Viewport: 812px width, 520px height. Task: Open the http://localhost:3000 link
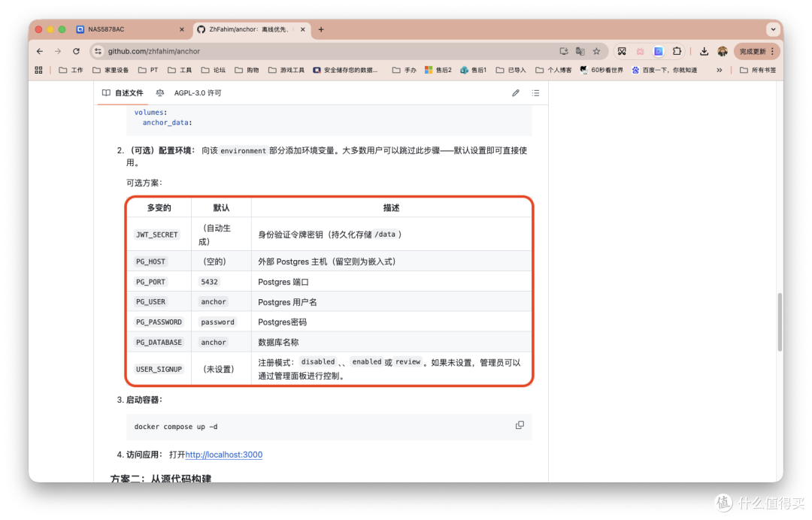[224, 455]
